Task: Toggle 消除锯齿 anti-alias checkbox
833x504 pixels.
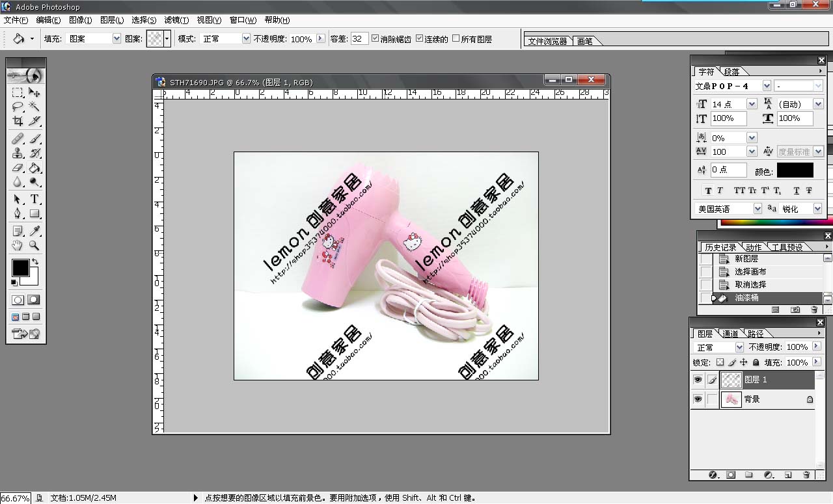Action: coord(376,38)
